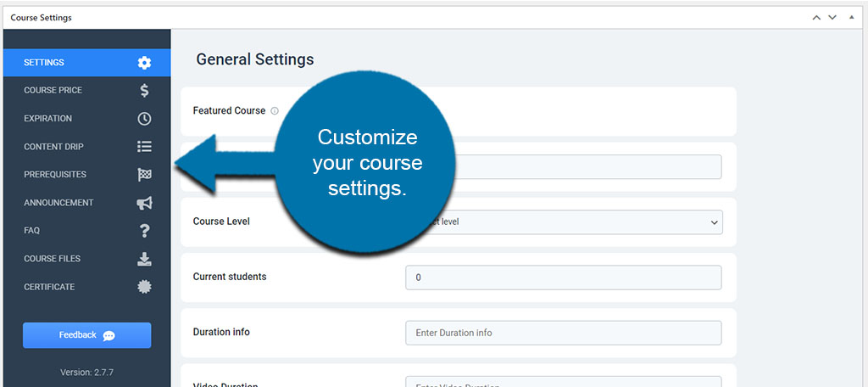Go to the Announcement tab
Screen dimensions: 868x387
pyautogui.click(x=87, y=203)
